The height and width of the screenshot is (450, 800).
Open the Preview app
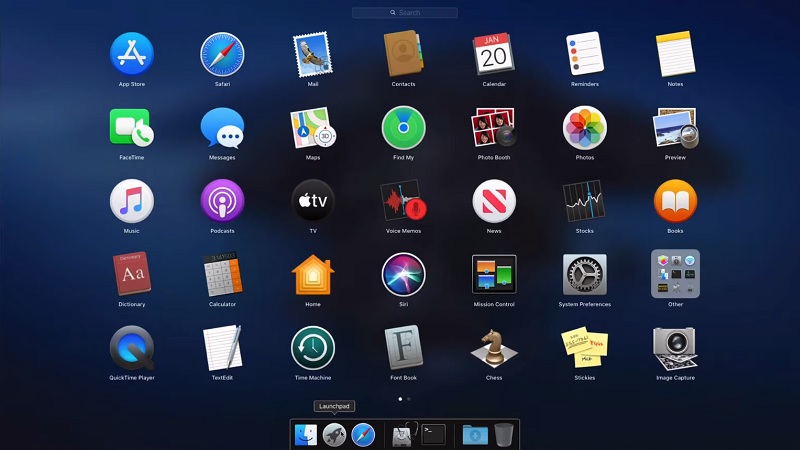click(x=675, y=128)
